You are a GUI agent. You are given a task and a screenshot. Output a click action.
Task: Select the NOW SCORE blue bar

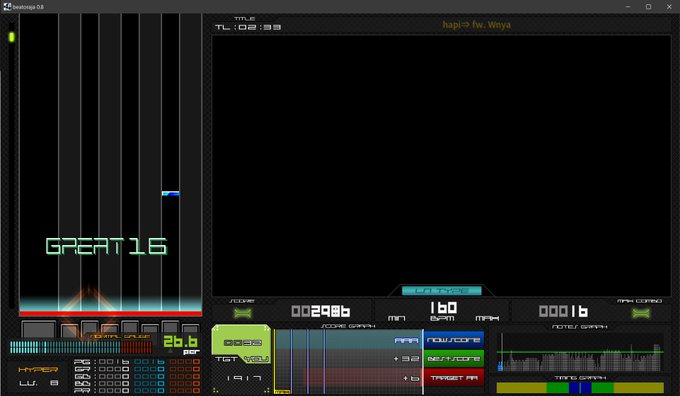(x=453, y=340)
